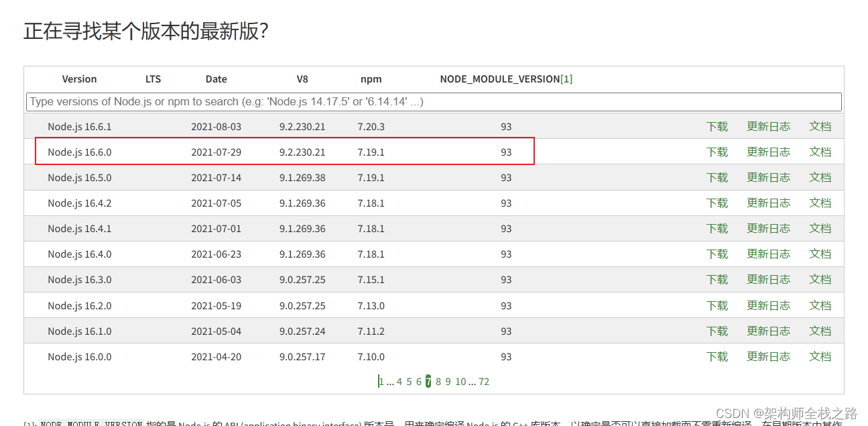868x426 pixels.
Task: Open changelog for Node.js 16.6.0
Action: coord(768,152)
